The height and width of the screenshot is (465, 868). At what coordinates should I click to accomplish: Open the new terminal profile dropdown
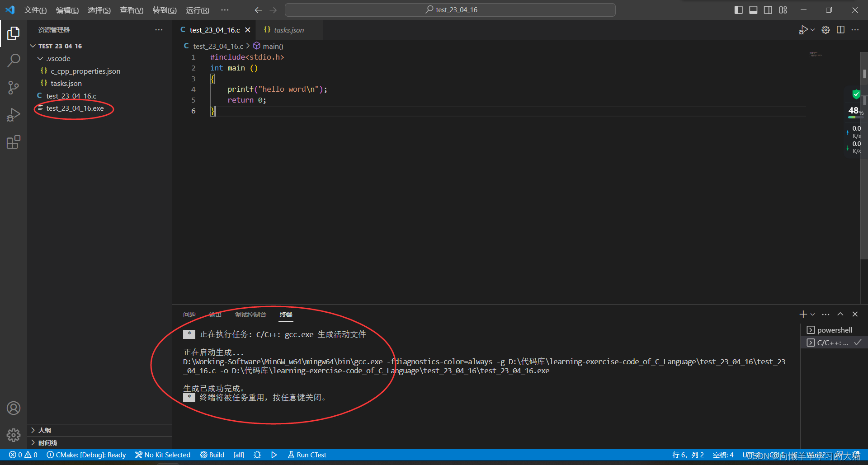[x=812, y=314]
